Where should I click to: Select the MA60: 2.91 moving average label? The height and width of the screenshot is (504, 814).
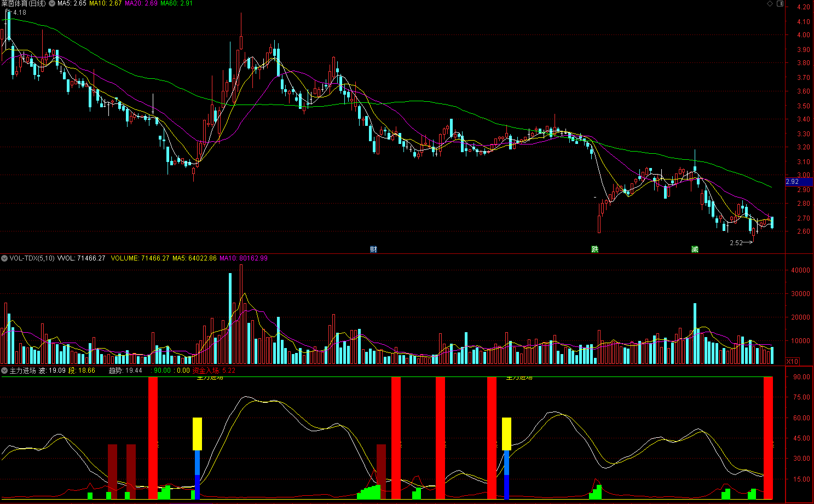tap(176, 3)
